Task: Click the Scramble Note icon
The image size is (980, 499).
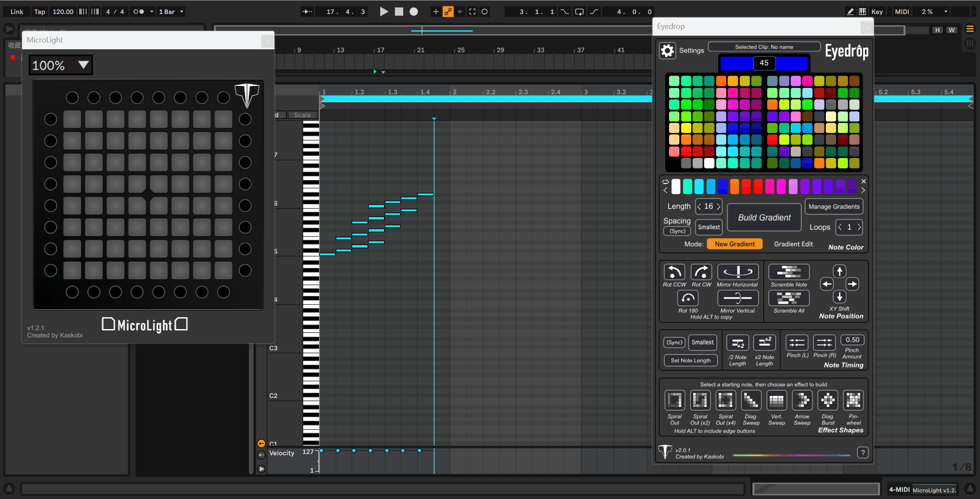Action: click(788, 272)
